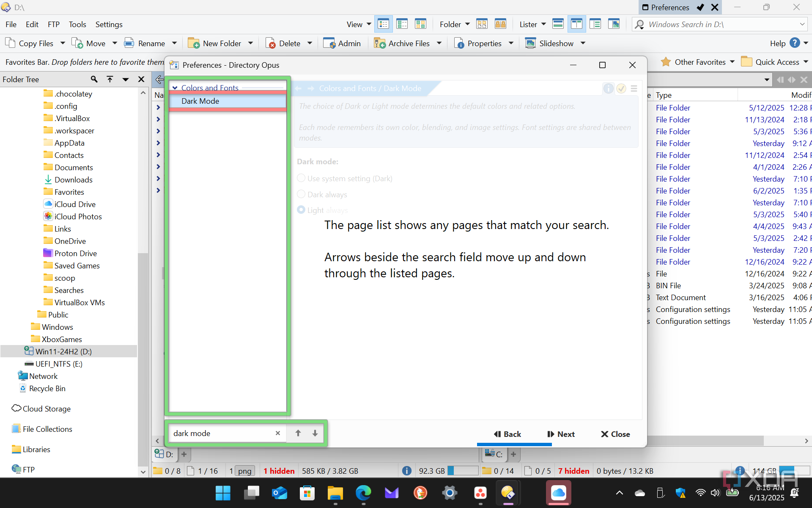
Task: Start Slideshow from the toolbar
Action: click(x=549, y=43)
